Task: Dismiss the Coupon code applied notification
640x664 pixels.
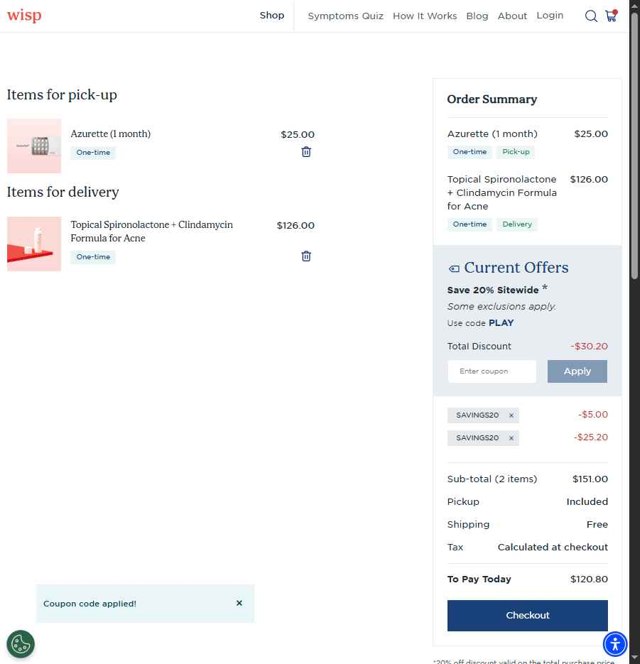Action: click(239, 603)
